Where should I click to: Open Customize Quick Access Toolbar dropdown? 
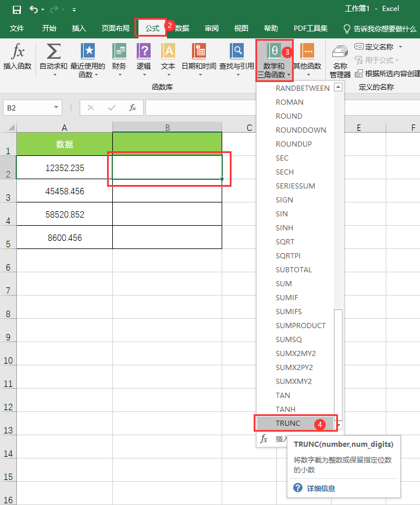coord(74,10)
